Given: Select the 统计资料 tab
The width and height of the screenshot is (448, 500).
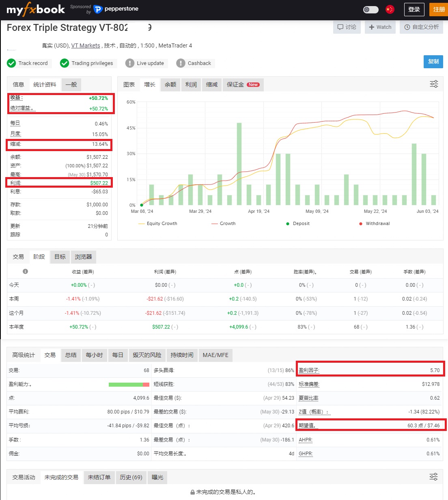Looking at the screenshot, I should (45, 84).
